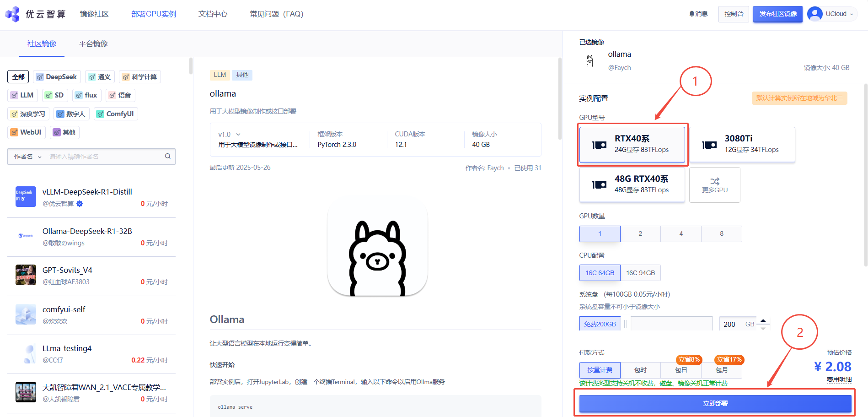Screen dimensions: 868x417
Task: Open 镜像社区 in top navigation
Action: [94, 14]
